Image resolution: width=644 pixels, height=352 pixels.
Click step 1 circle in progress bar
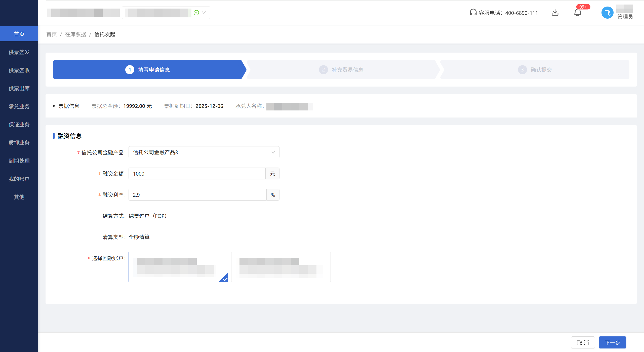click(130, 70)
